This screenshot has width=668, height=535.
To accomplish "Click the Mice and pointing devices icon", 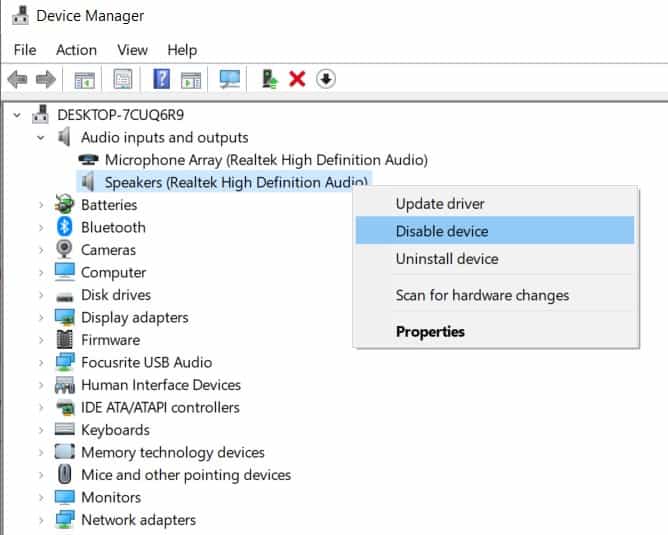I will pyautogui.click(x=65, y=474).
